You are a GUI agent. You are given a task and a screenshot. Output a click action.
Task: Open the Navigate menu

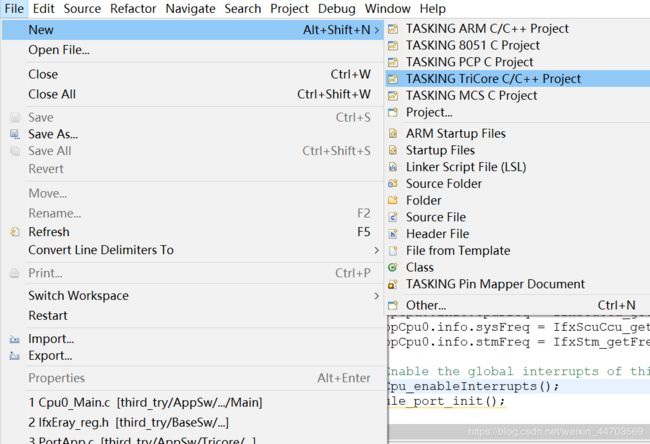190,8
